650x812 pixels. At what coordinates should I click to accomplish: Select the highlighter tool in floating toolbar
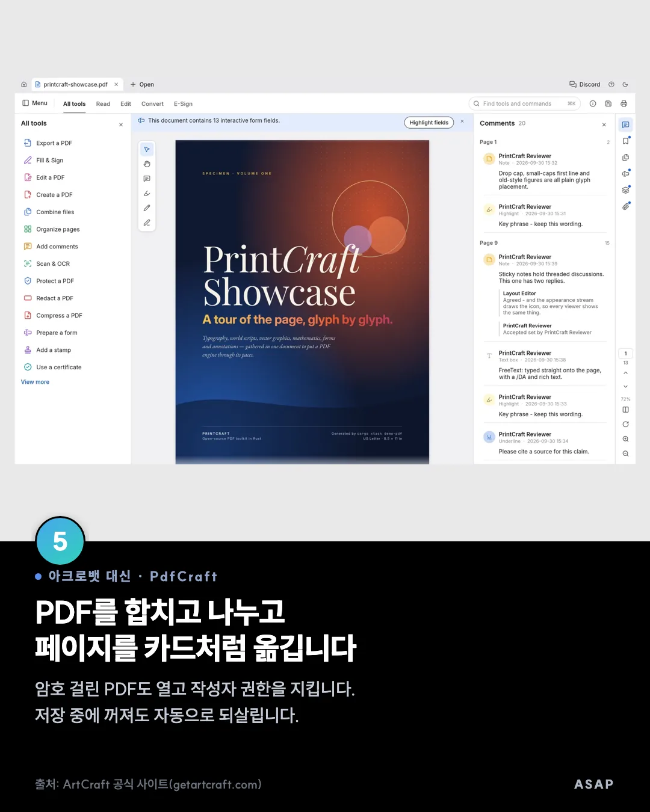click(x=147, y=194)
